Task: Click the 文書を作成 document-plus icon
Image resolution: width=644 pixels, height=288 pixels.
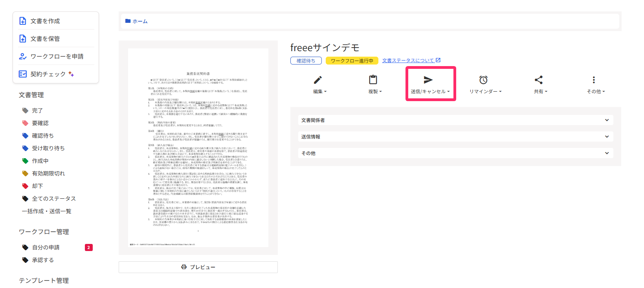Action: (x=23, y=21)
